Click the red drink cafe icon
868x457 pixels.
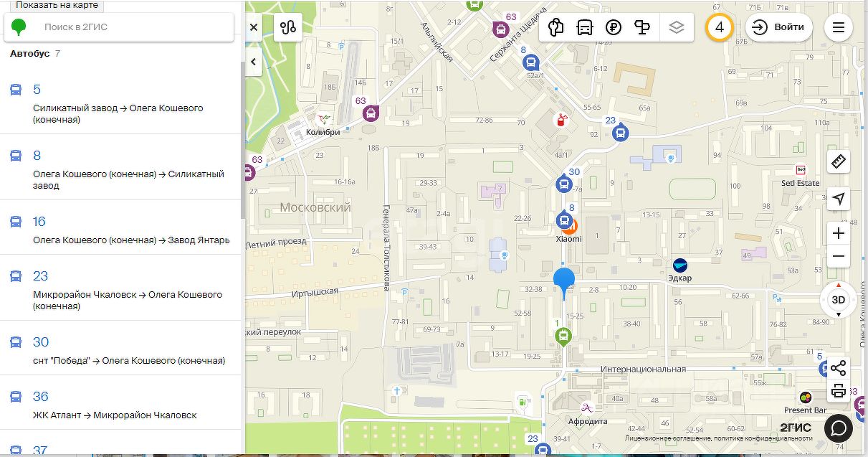(x=563, y=119)
